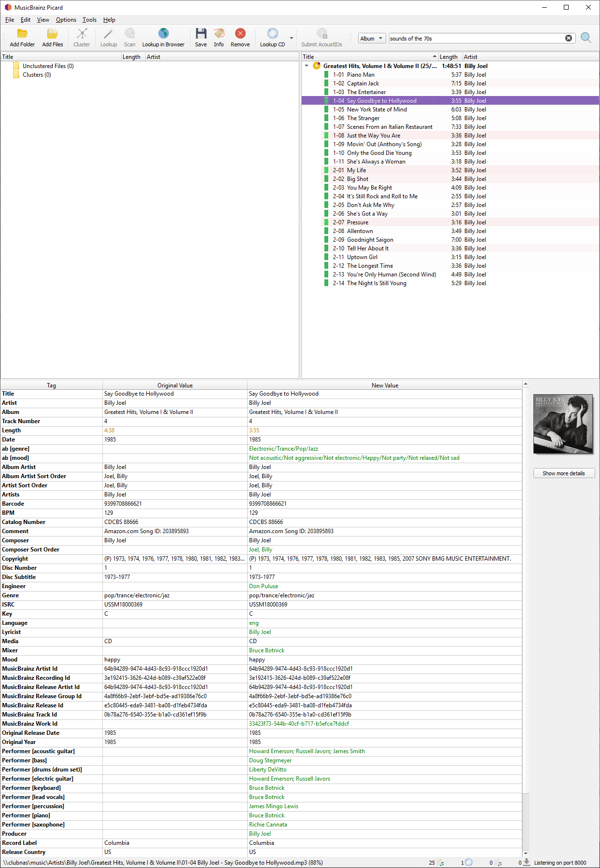Click the ISRC original value USSM18000369
600x868 pixels.
click(x=124, y=605)
